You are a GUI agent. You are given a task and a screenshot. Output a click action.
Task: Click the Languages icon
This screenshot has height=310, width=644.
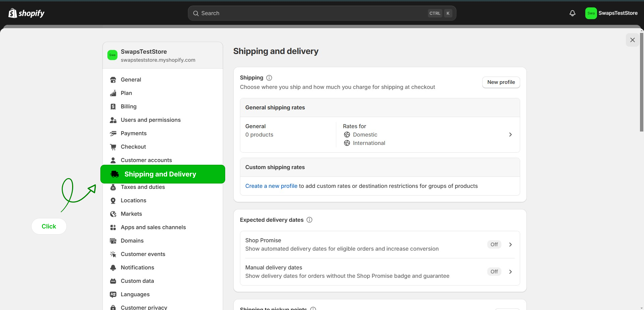[113, 295]
